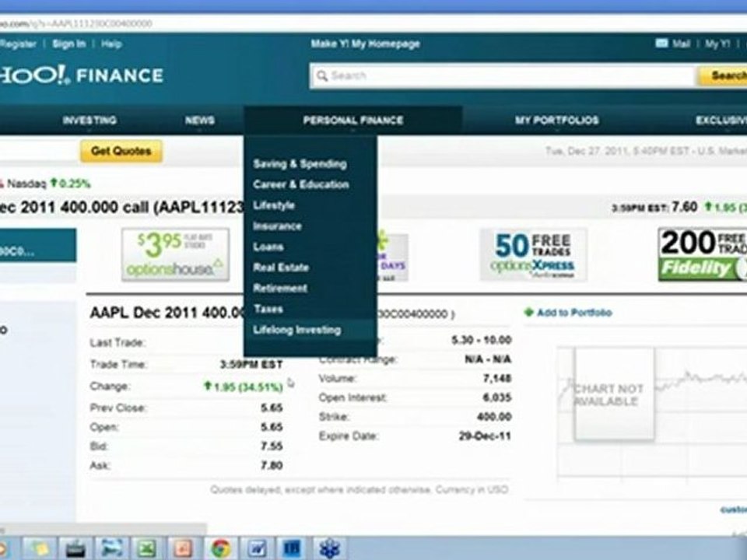
Task: Open the Investing navigation menu
Action: [x=89, y=121]
